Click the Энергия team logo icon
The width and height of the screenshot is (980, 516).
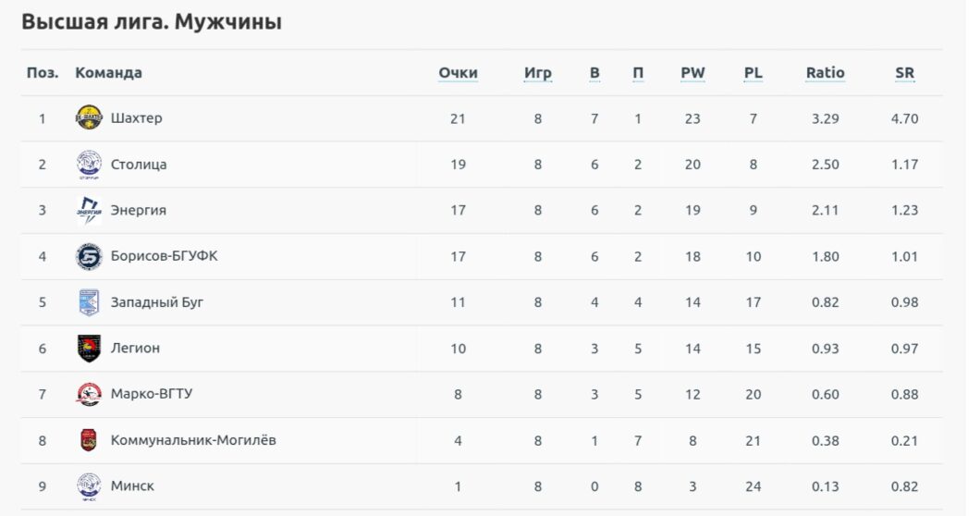pyautogui.click(x=89, y=210)
